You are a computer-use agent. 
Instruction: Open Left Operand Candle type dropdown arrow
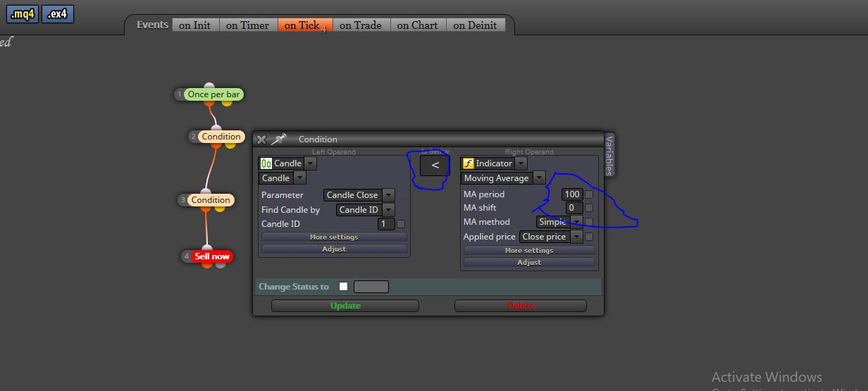point(310,163)
